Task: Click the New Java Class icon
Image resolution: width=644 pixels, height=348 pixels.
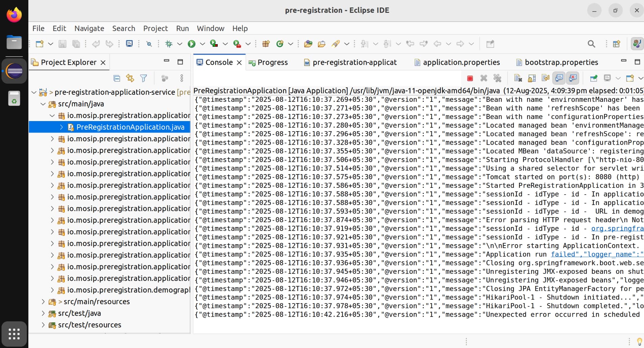Action: (280, 44)
